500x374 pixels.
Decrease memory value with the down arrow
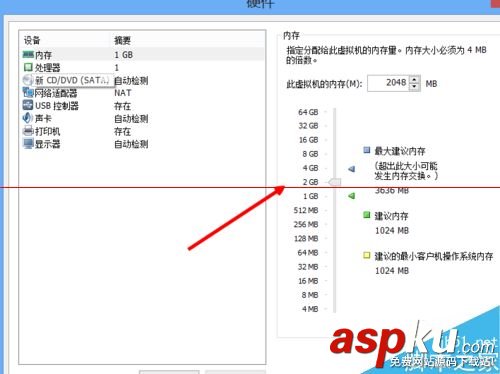[x=414, y=87]
